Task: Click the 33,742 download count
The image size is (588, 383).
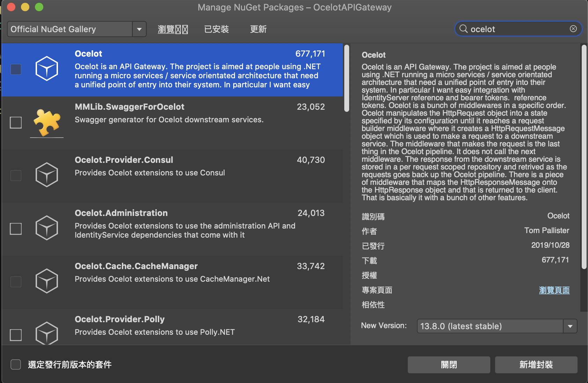Action: (x=311, y=266)
